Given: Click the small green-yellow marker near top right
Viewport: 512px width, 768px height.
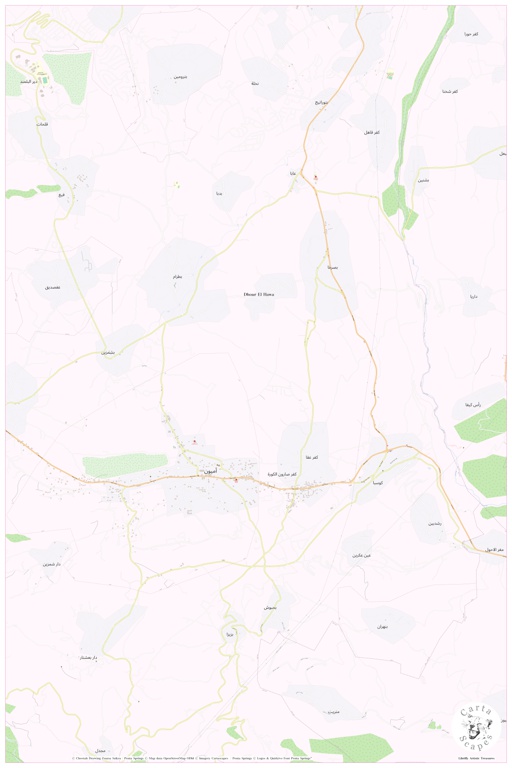Looking at the screenshot, I should pyautogui.click(x=390, y=75).
